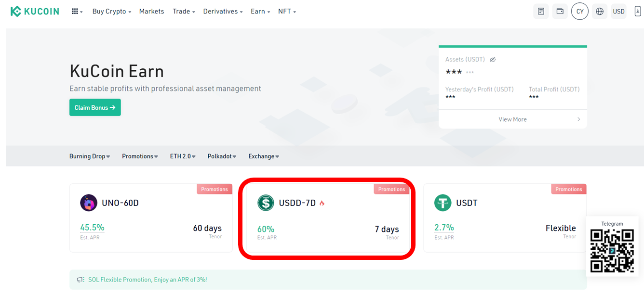Expand the ETH 2.0 filter
This screenshot has width=644, height=295.
point(183,156)
